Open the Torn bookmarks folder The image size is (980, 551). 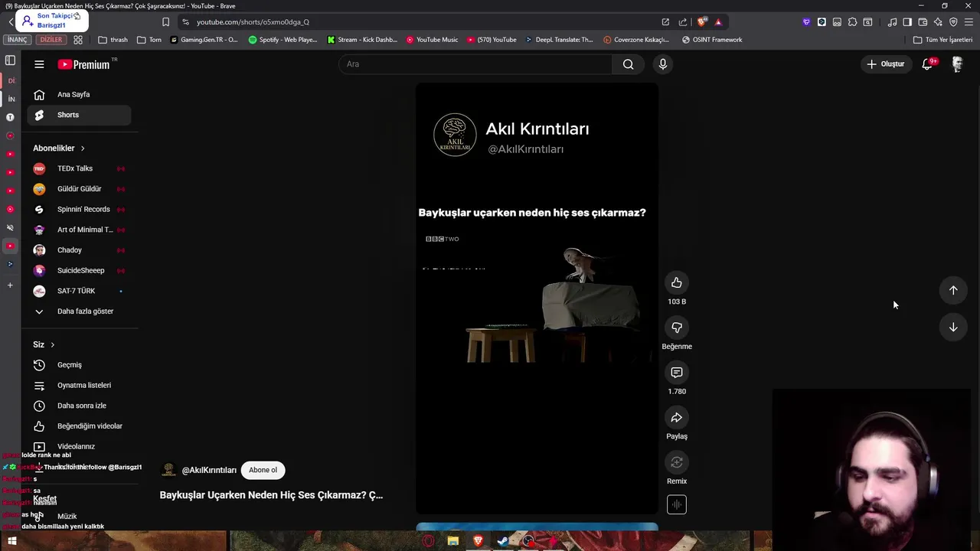149,40
